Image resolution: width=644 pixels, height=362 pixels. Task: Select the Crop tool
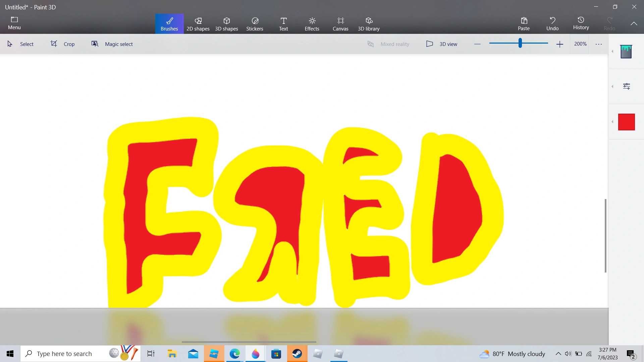click(x=62, y=44)
